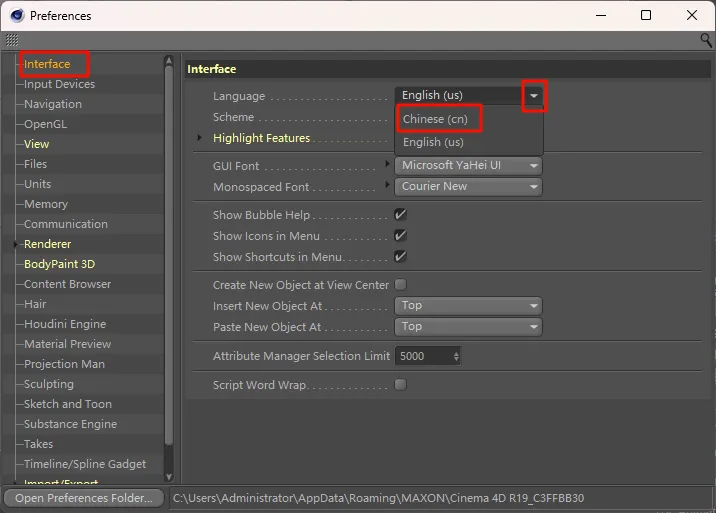Screen dimensions: 716x513
Task: Click the arrow next to GUI Font field
Action: click(x=387, y=163)
